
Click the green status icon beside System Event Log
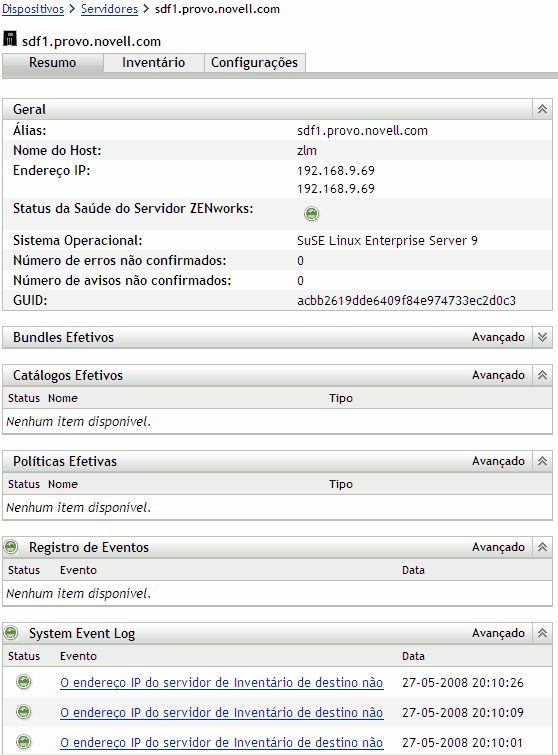(11, 633)
